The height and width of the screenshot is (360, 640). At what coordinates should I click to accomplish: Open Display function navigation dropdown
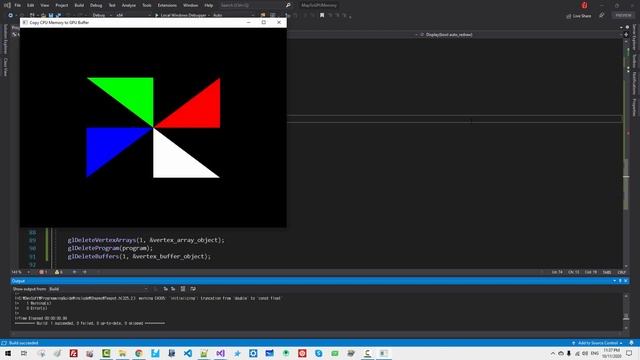(x=519, y=35)
